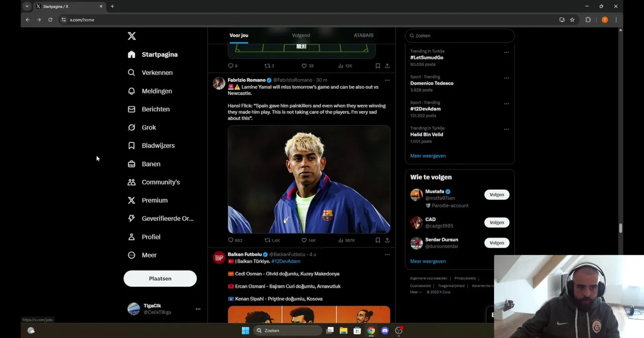644x338 pixels.
Task: Open Bladwijzers bookmarks page
Action: coord(151,146)
